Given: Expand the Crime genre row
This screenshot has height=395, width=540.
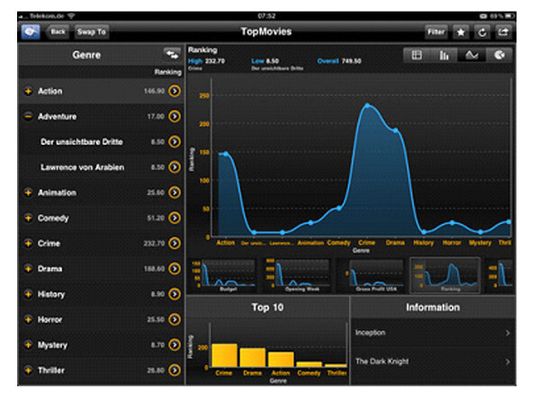Looking at the screenshot, I should (28, 243).
